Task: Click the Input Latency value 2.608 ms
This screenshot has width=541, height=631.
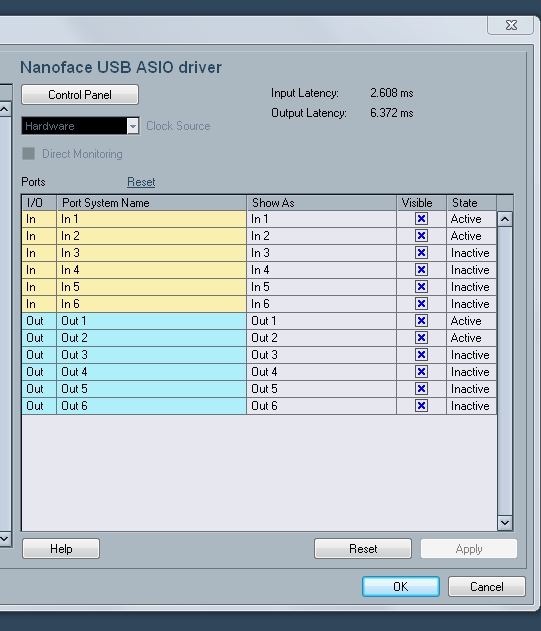Action: [392, 93]
